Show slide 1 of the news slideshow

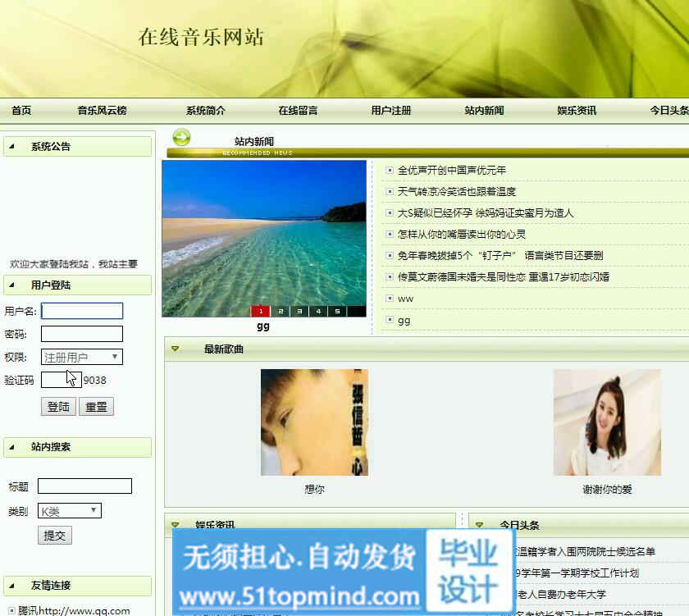pos(261,311)
